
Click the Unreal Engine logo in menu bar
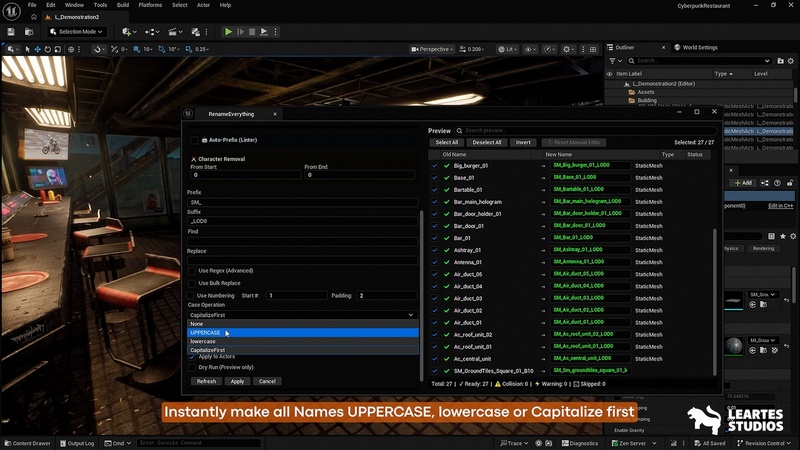(x=11, y=10)
